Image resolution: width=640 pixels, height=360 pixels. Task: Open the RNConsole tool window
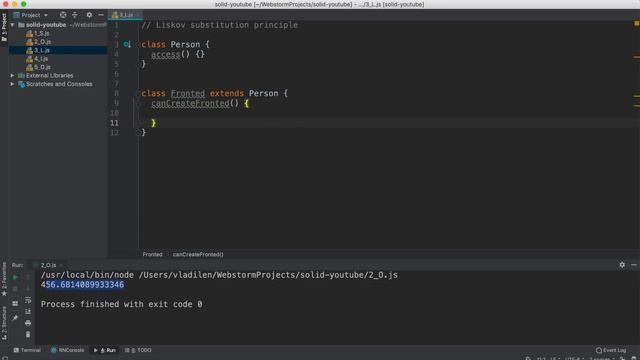[x=67, y=350]
